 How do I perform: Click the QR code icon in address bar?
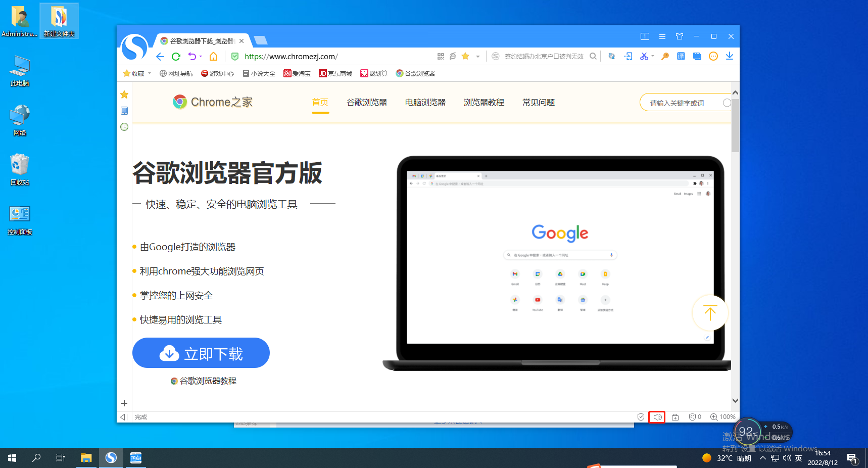tap(441, 57)
